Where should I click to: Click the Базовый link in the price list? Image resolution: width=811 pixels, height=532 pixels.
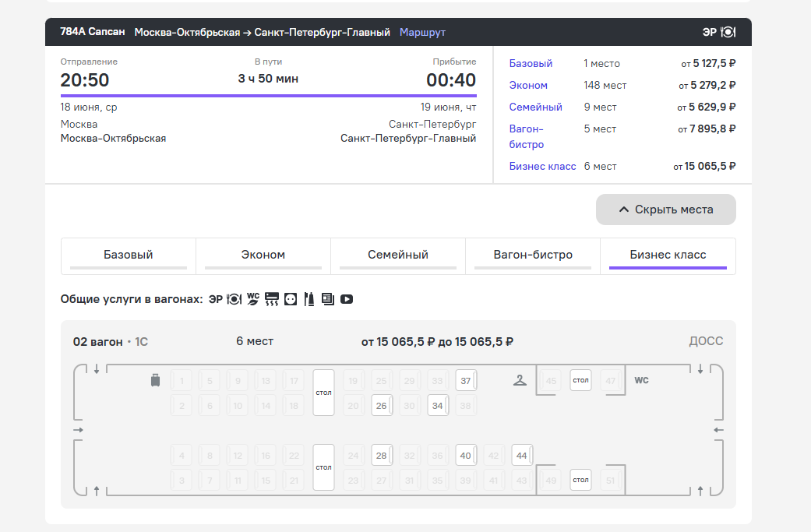coord(531,64)
